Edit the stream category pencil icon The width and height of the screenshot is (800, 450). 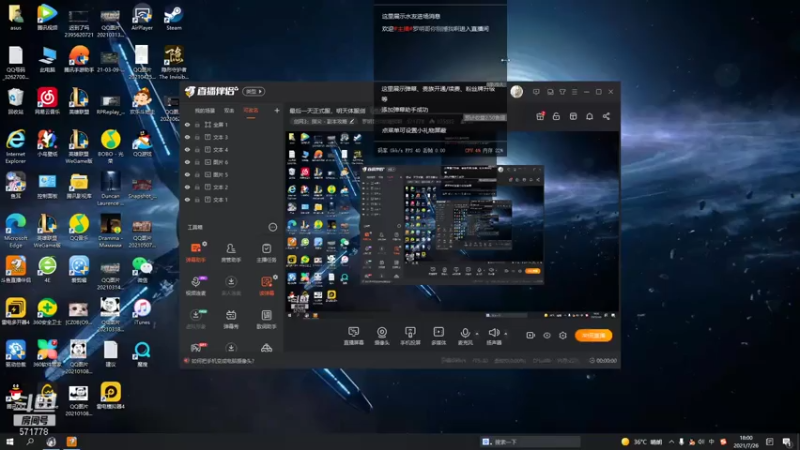pos(352,121)
